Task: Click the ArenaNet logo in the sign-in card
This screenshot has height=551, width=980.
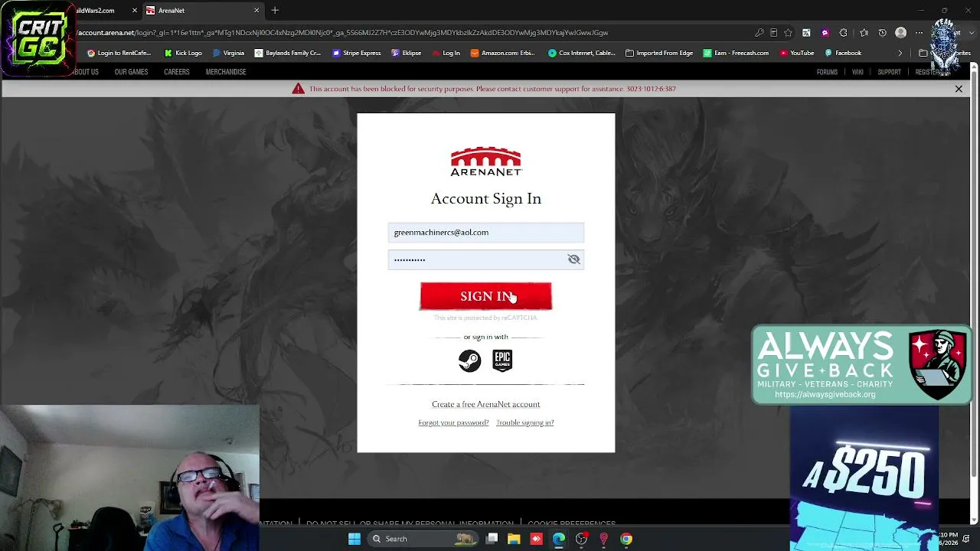Action: point(485,161)
